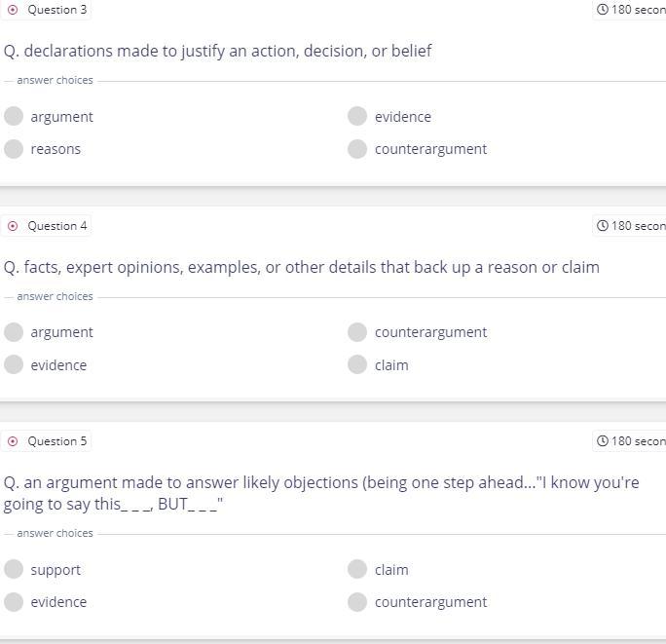Click Question 3 timer clock icon

pos(603,10)
